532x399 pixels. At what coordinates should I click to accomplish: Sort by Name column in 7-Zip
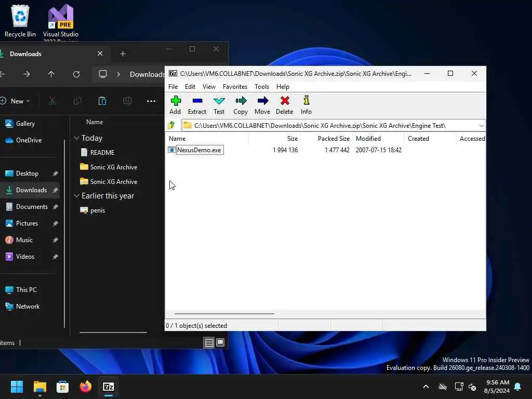click(x=207, y=138)
